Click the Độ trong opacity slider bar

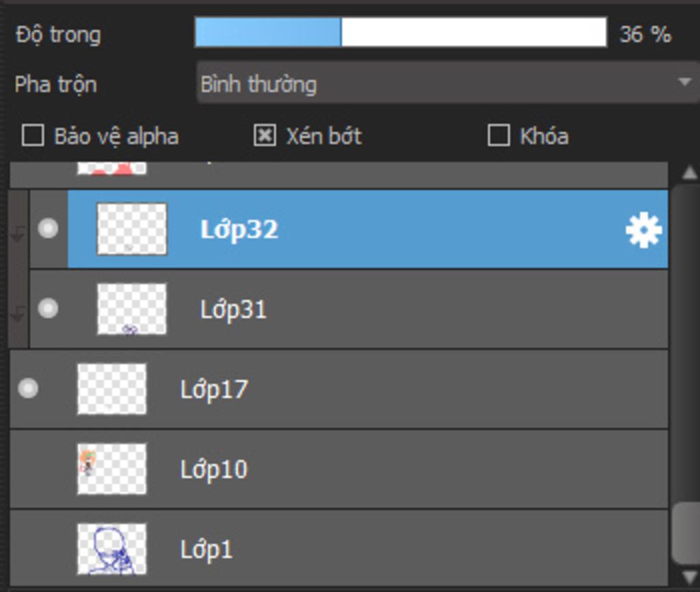[x=401, y=31]
